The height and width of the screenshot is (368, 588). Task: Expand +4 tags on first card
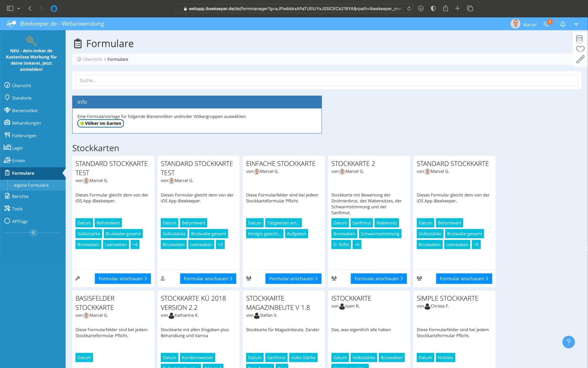click(135, 244)
